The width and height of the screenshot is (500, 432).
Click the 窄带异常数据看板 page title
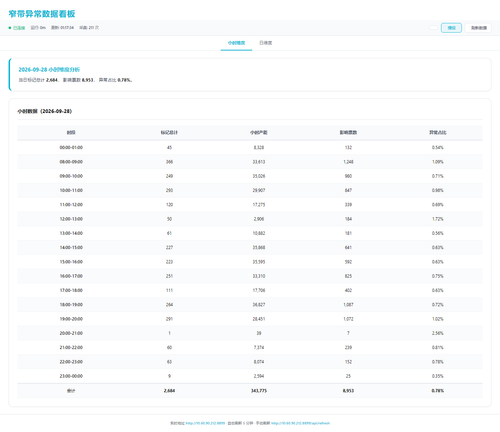pyautogui.click(x=42, y=14)
